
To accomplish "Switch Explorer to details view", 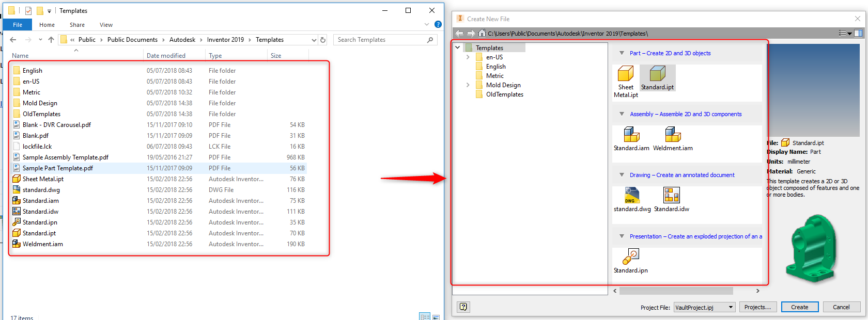I will 425,317.
